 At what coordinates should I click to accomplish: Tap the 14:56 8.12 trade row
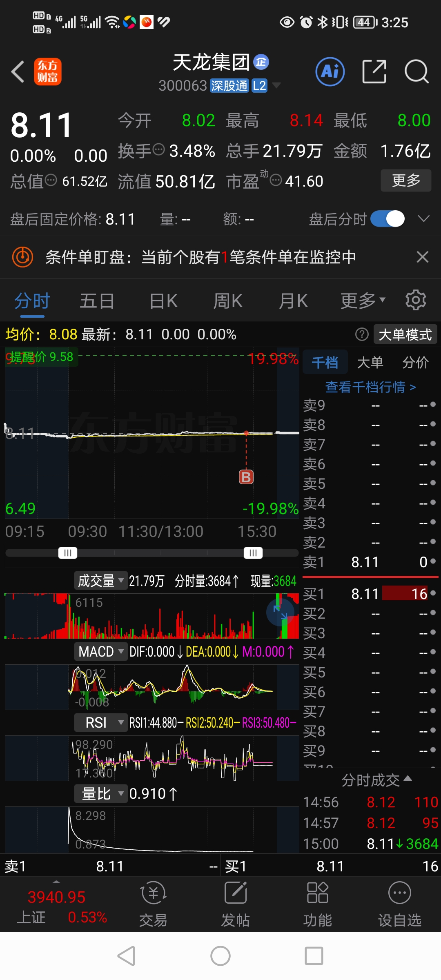pos(370,802)
